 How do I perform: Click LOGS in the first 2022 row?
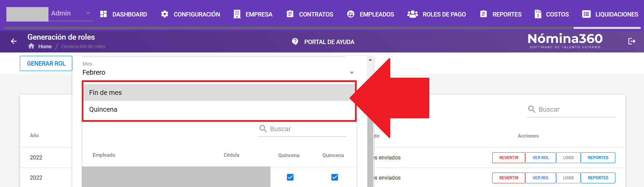tap(569, 158)
